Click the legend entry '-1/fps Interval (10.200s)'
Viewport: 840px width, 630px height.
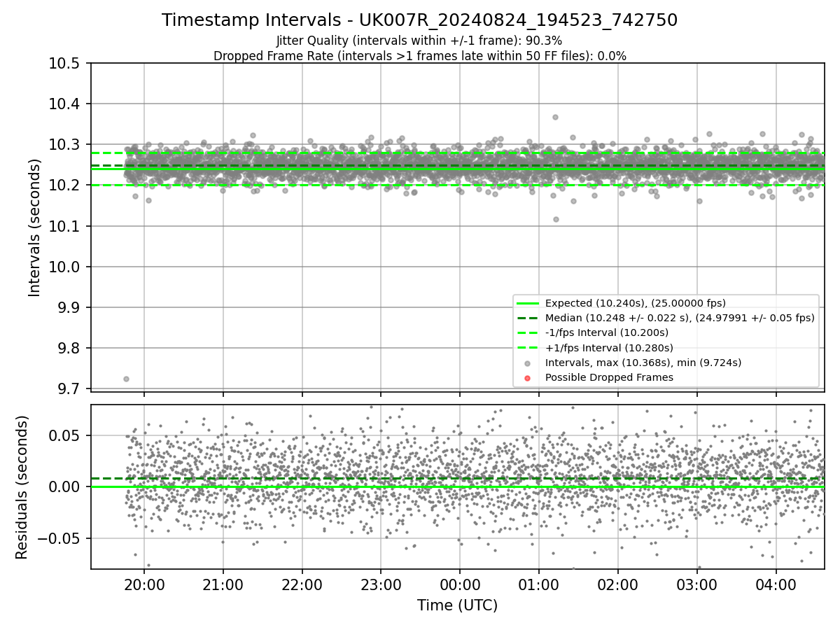click(606, 332)
